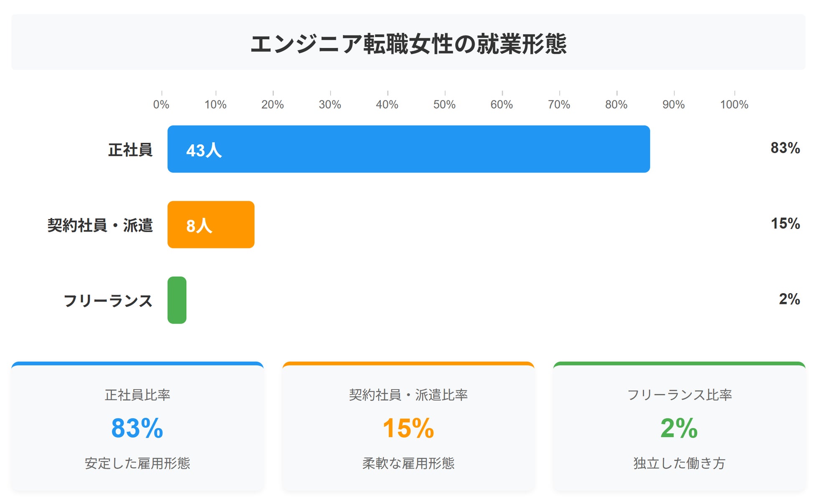This screenshot has width=815, height=504.
Task: Click the large green 2% in summary card
Action: point(679,428)
